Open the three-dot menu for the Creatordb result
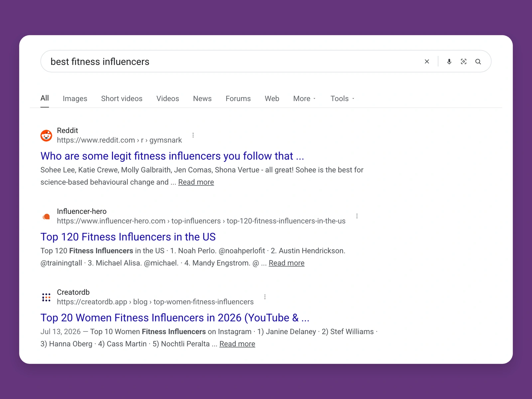 [x=265, y=297]
